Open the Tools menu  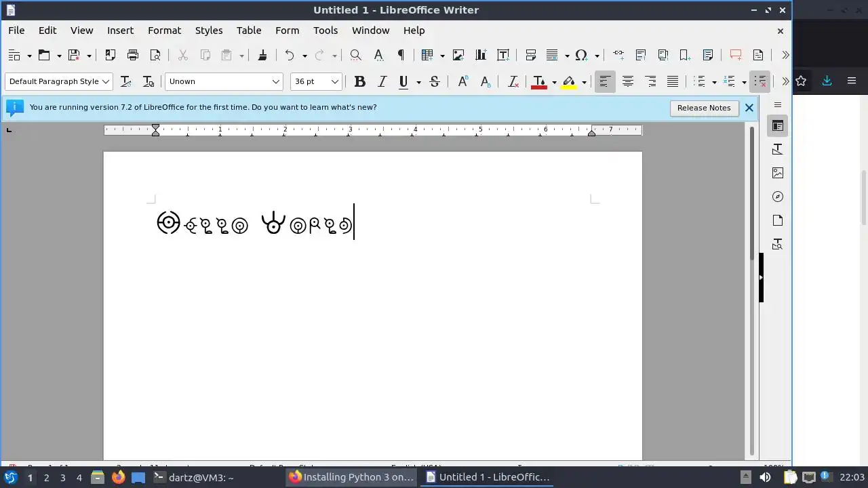[x=325, y=30]
